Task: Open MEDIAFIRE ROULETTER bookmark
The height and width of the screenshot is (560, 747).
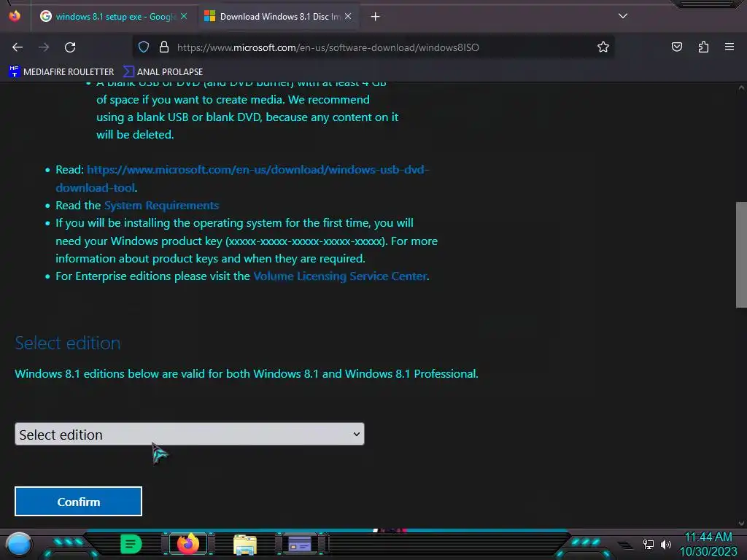Action: (61, 72)
